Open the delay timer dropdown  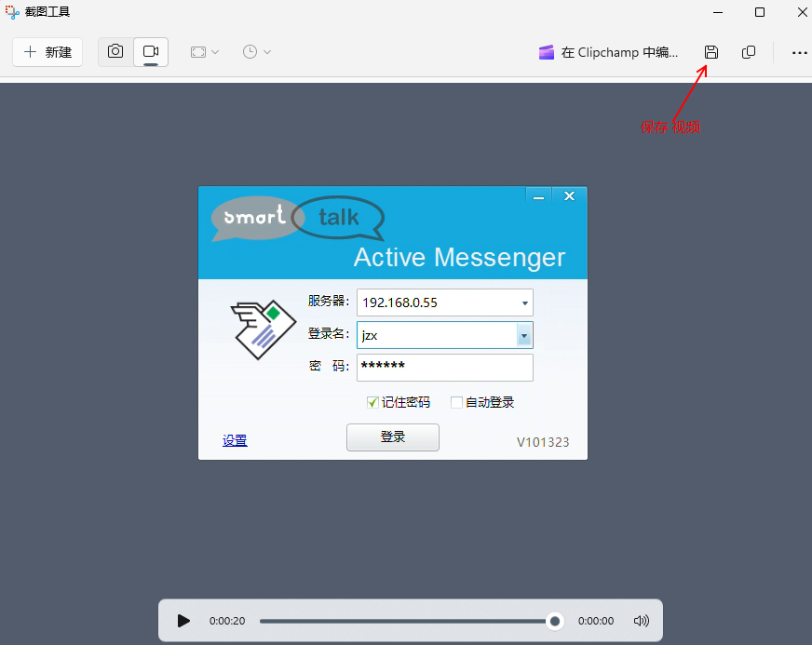coord(257,52)
